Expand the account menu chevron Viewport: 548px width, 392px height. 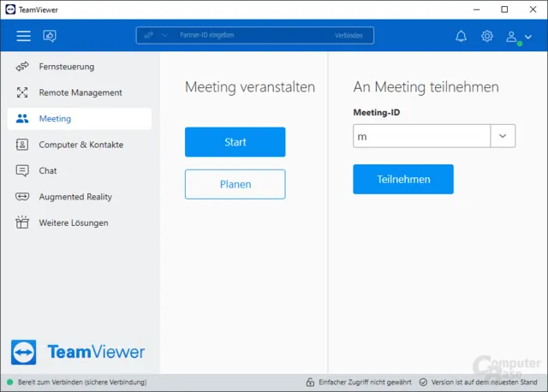[527, 37]
